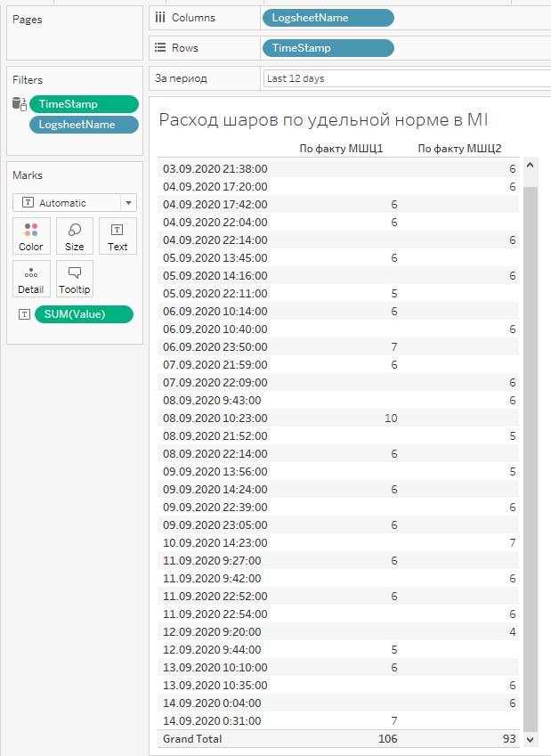Select row 13.09.2020 10:35:00
Screen dimensions: 551x756
point(338,685)
